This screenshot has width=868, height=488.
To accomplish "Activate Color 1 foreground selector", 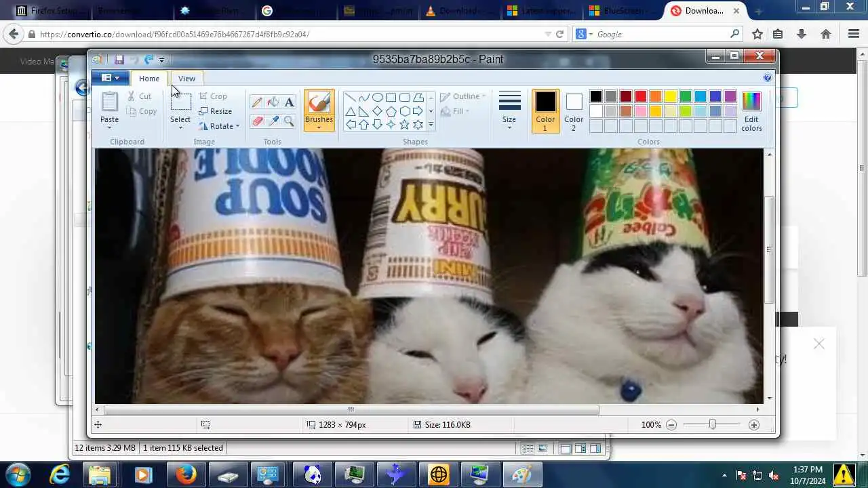I will [545, 111].
